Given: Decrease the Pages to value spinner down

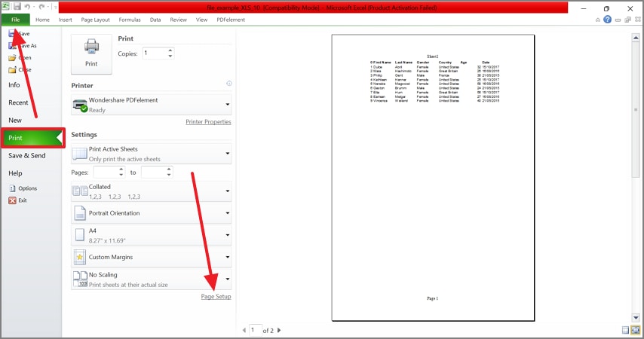Looking at the screenshot, I should 169,176.
